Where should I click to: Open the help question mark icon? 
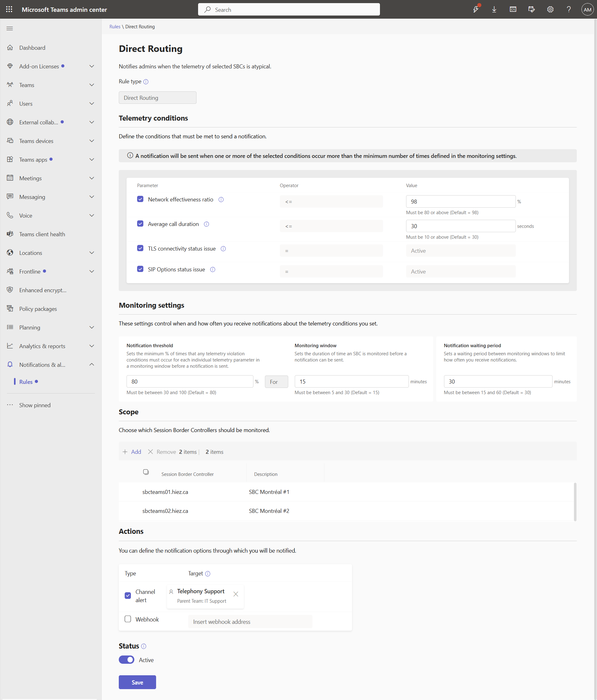point(569,9)
